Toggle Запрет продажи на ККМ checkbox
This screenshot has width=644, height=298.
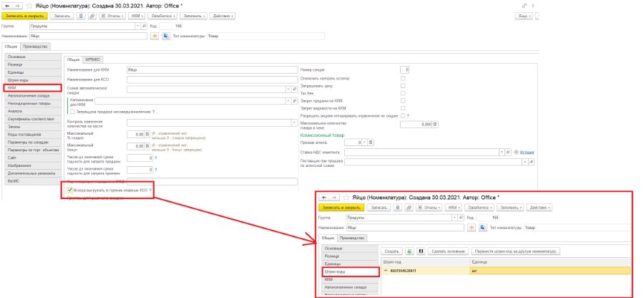click(403, 101)
